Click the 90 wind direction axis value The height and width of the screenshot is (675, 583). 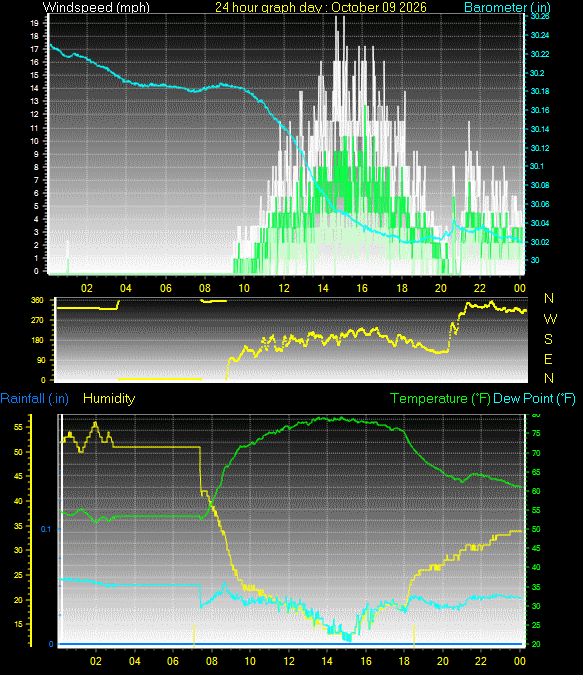[x=40, y=360]
